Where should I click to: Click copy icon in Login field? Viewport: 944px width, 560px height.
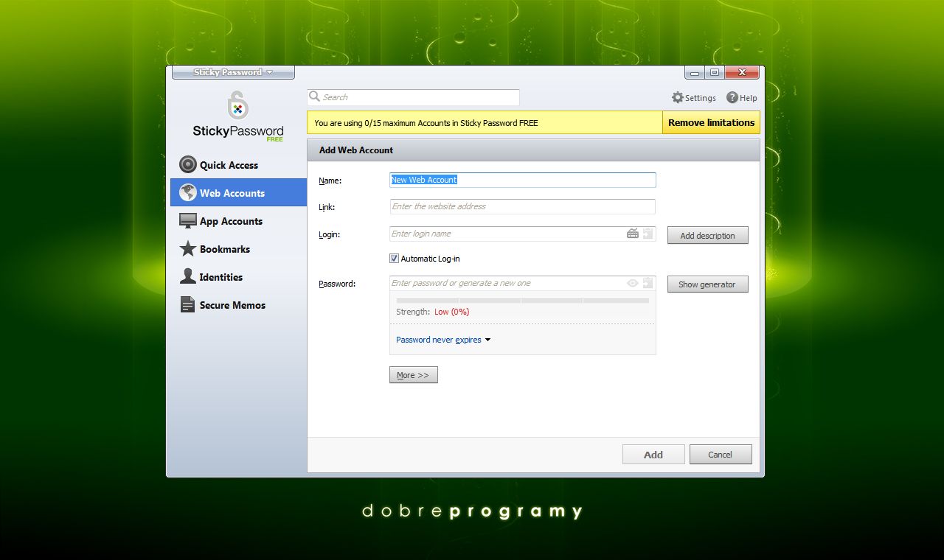[x=648, y=234]
